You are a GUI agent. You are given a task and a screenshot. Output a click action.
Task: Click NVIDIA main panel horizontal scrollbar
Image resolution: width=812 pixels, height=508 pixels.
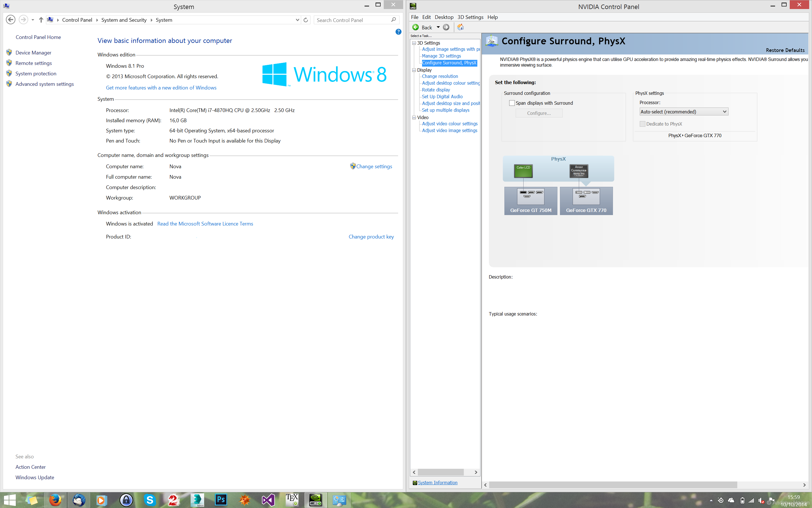click(613, 485)
